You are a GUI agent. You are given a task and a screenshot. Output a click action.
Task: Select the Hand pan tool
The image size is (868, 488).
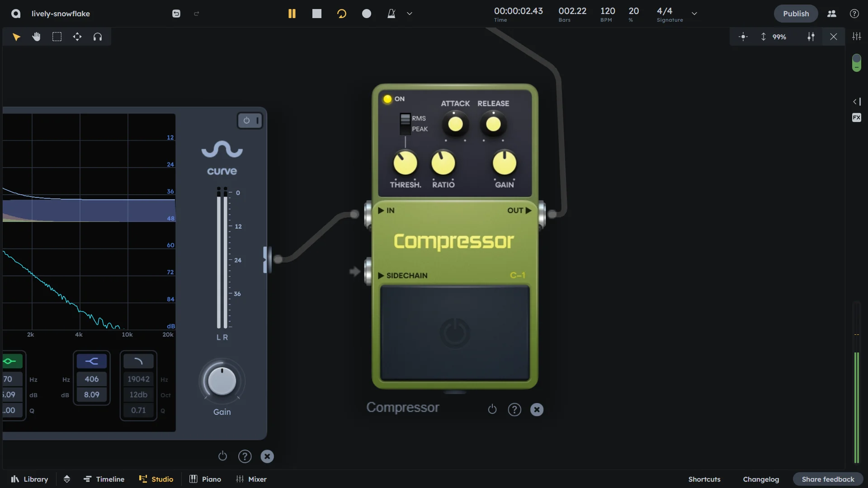36,37
